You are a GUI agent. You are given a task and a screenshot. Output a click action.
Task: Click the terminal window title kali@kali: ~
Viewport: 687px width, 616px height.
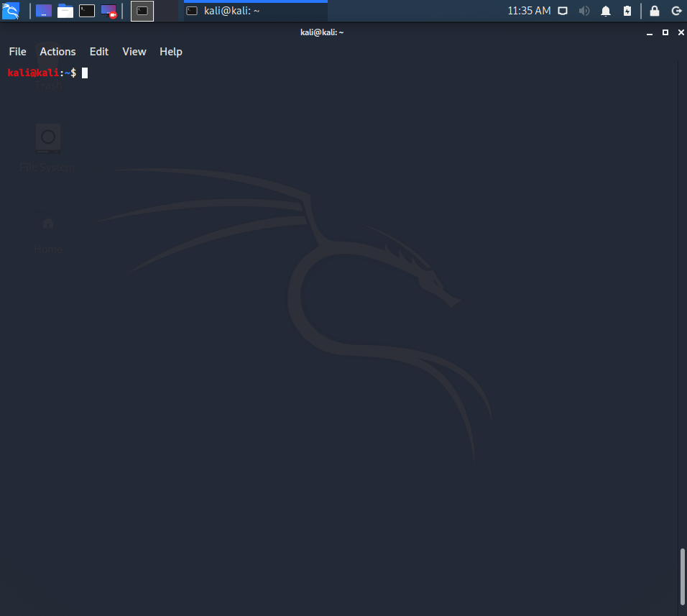tap(322, 32)
